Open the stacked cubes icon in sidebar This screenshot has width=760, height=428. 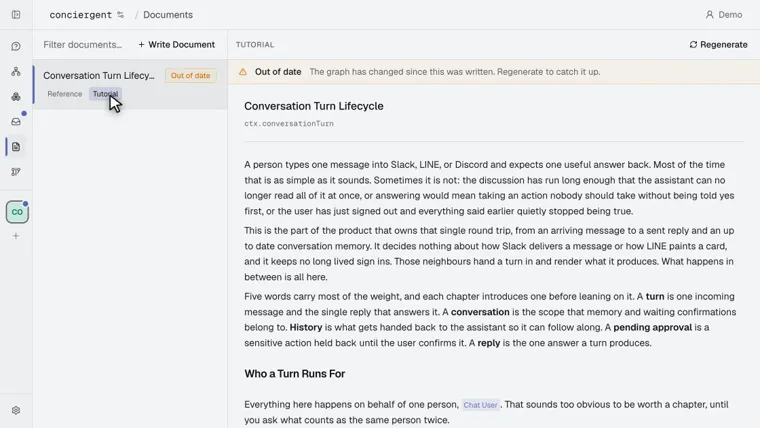coord(16,96)
